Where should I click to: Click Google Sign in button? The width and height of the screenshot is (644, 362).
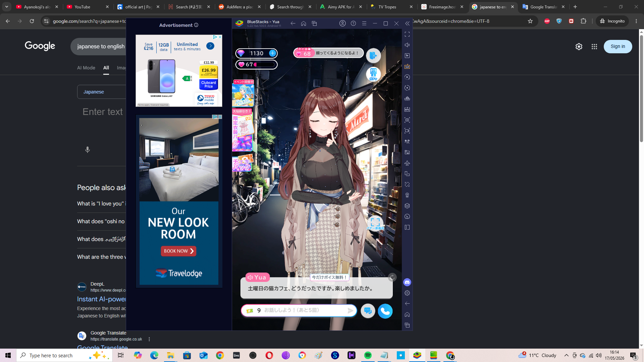[618, 47]
